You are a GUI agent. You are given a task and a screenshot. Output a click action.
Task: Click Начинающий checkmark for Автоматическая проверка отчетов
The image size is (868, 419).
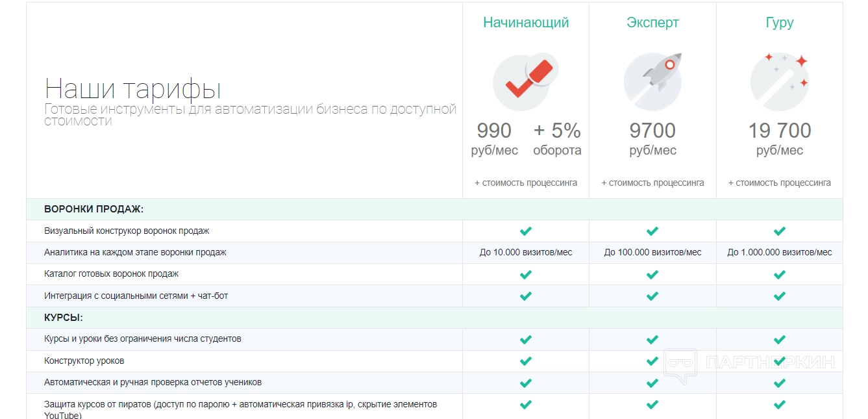[526, 383]
